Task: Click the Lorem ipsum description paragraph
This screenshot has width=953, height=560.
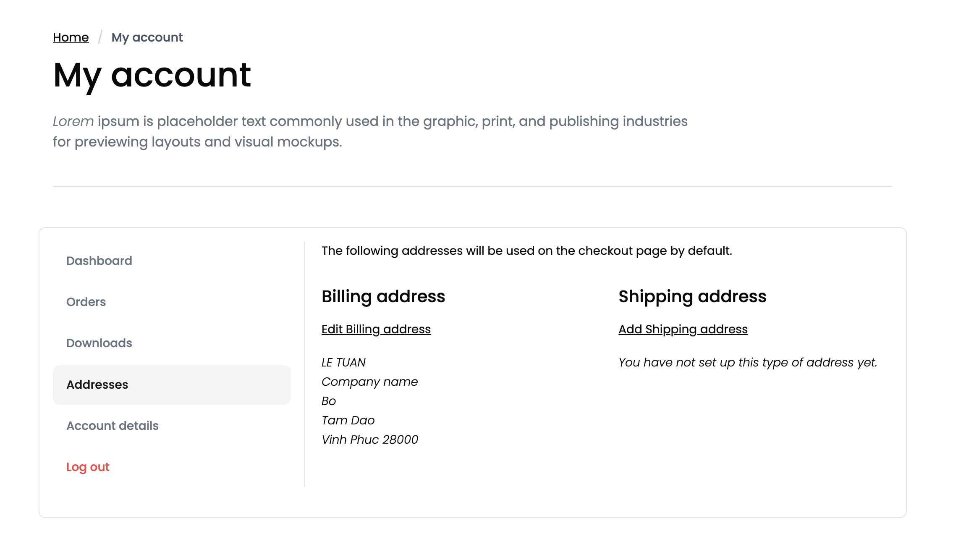Action: 369,131
